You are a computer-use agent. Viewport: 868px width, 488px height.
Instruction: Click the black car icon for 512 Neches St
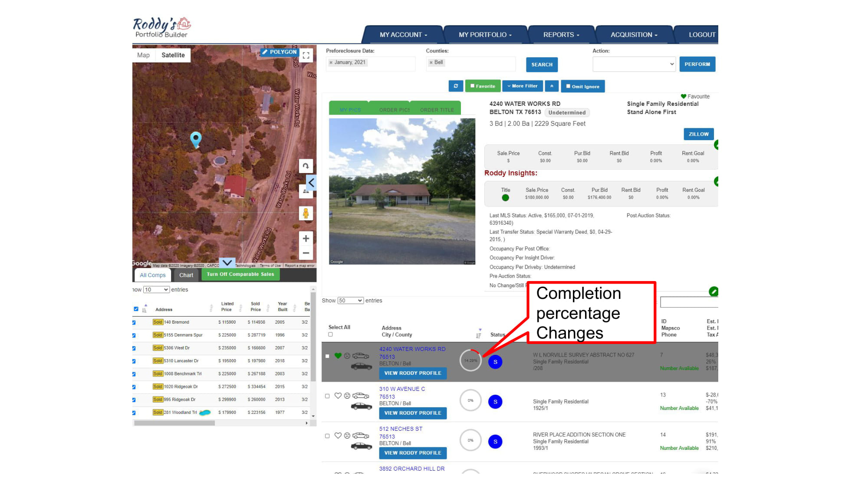tap(361, 446)
